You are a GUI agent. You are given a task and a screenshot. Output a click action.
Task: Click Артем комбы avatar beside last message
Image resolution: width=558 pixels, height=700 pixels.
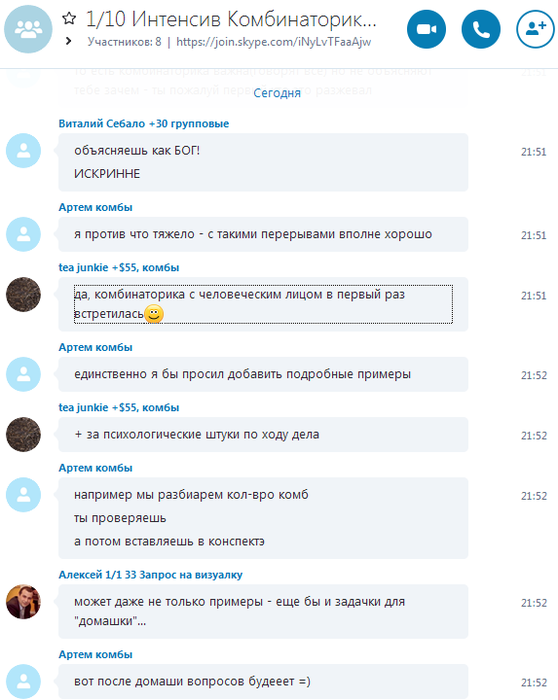tap(23, 681)
